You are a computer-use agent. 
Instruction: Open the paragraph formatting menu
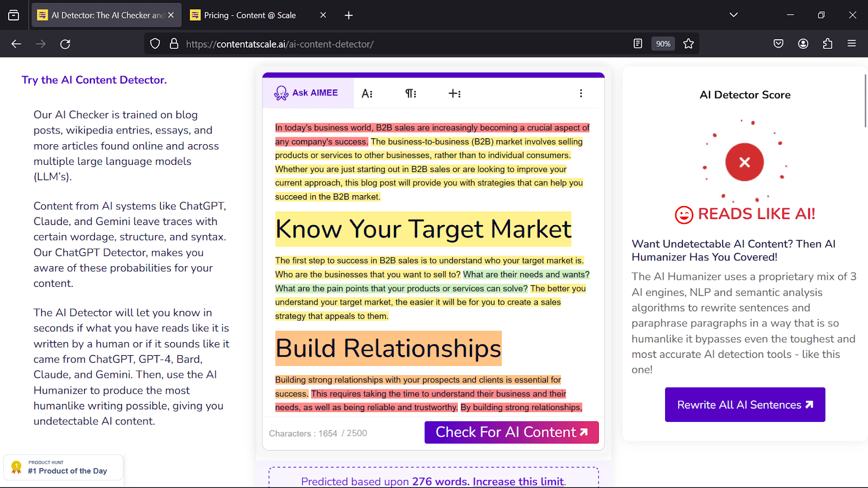coord(411,94)
